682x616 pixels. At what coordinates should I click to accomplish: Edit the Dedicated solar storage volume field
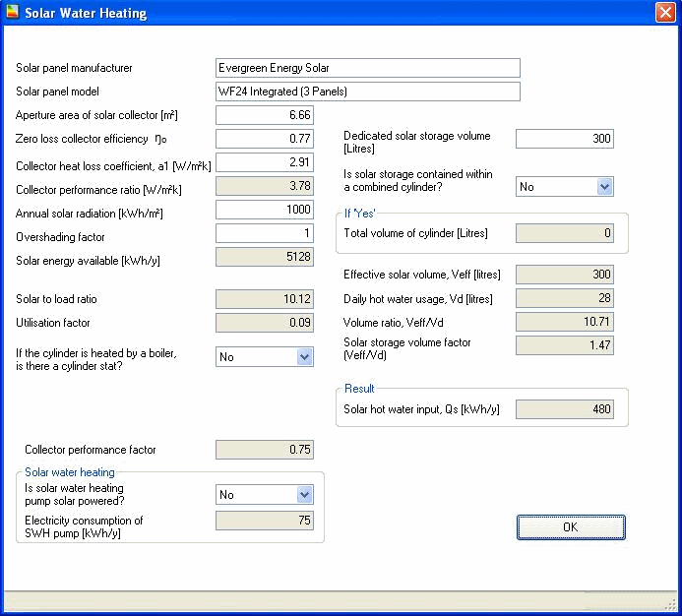click(x=565, y=139)
